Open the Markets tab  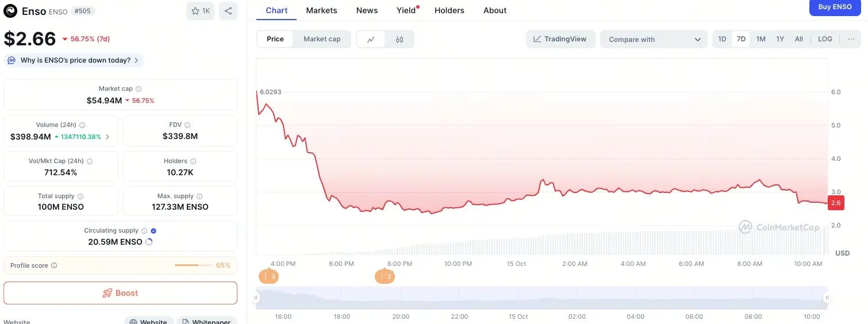321,10
